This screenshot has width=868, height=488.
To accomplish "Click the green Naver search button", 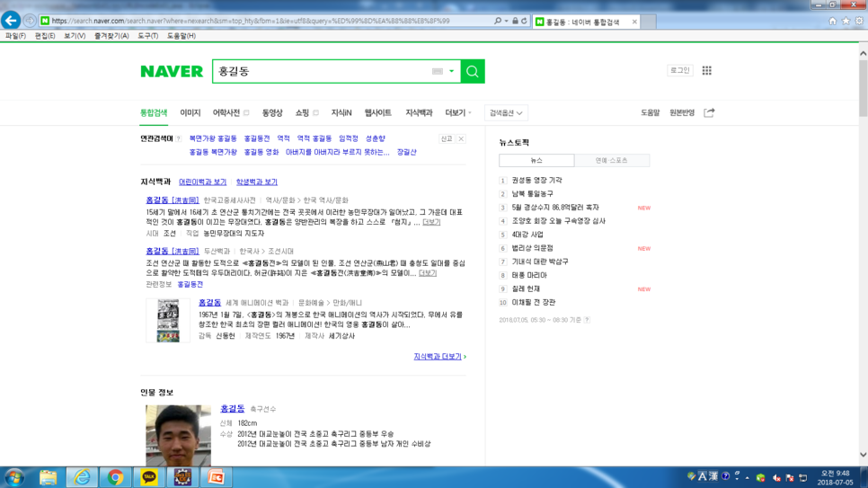I will (x=473, y=72).
